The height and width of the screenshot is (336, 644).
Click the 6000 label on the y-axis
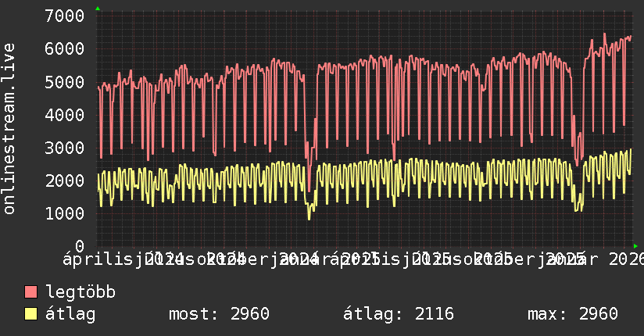click(x=65, y=49)
